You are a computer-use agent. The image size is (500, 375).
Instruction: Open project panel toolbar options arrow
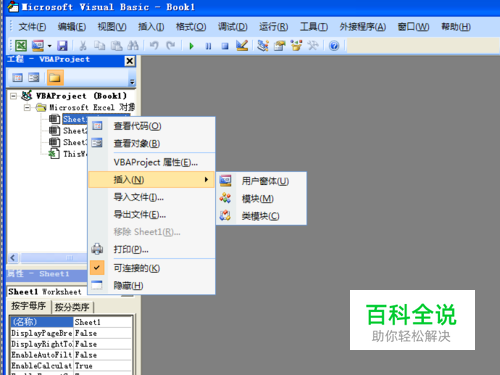coord(132,81)
